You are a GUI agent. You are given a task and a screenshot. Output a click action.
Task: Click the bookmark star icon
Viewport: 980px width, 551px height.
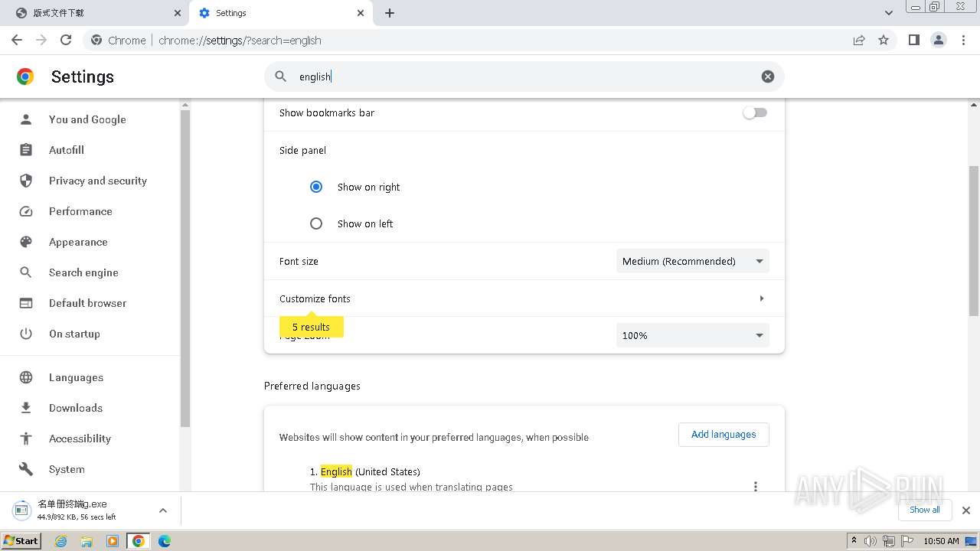coord(884,40)
